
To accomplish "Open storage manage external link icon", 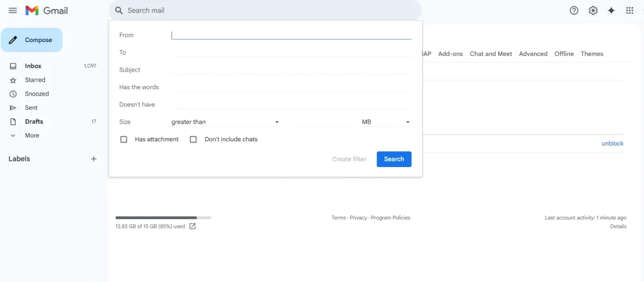I will [192, 226].
